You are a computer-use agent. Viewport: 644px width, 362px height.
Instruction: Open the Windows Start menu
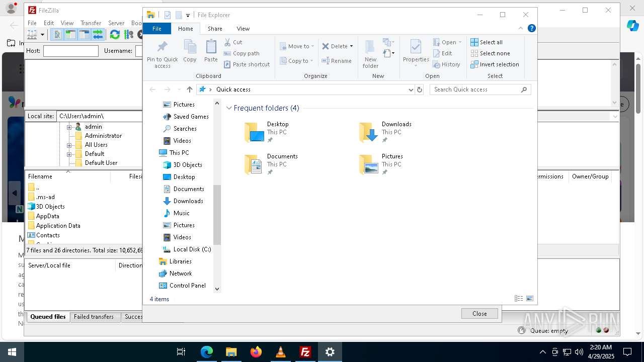click(x=12, y=352)
